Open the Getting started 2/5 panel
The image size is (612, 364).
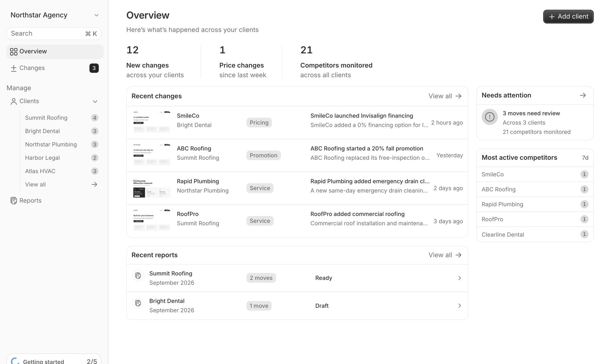pyautogui.click(x=54, y=359)
